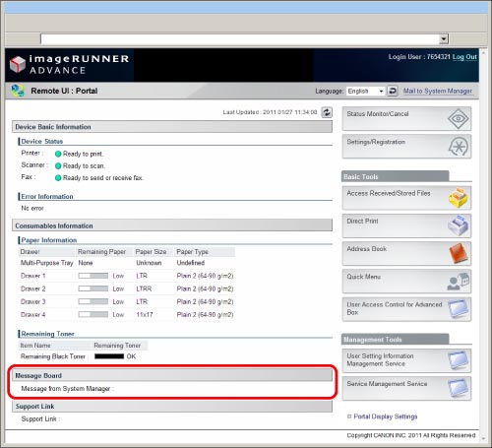Click the Message Board section header
The height and width of the screenshot is (448, 492).
[x=172, y=375]
